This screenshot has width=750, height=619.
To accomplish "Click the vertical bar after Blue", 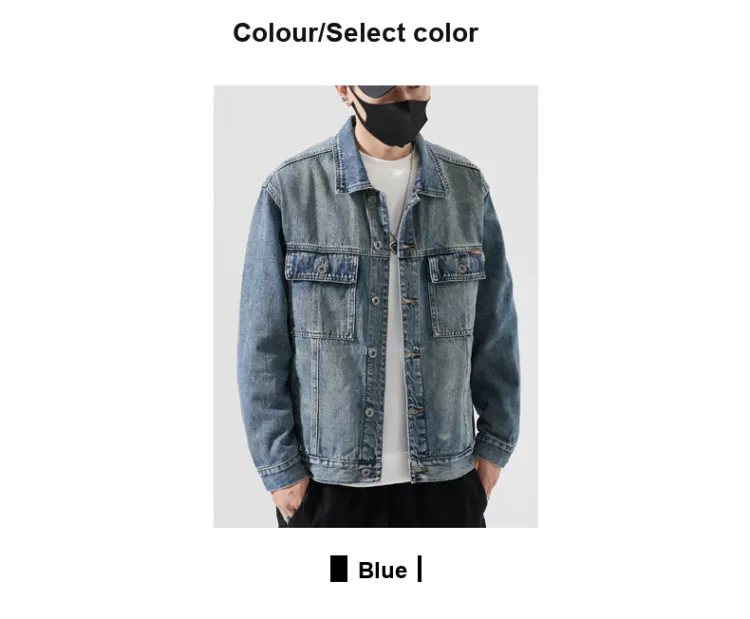I will pos(419,569).
